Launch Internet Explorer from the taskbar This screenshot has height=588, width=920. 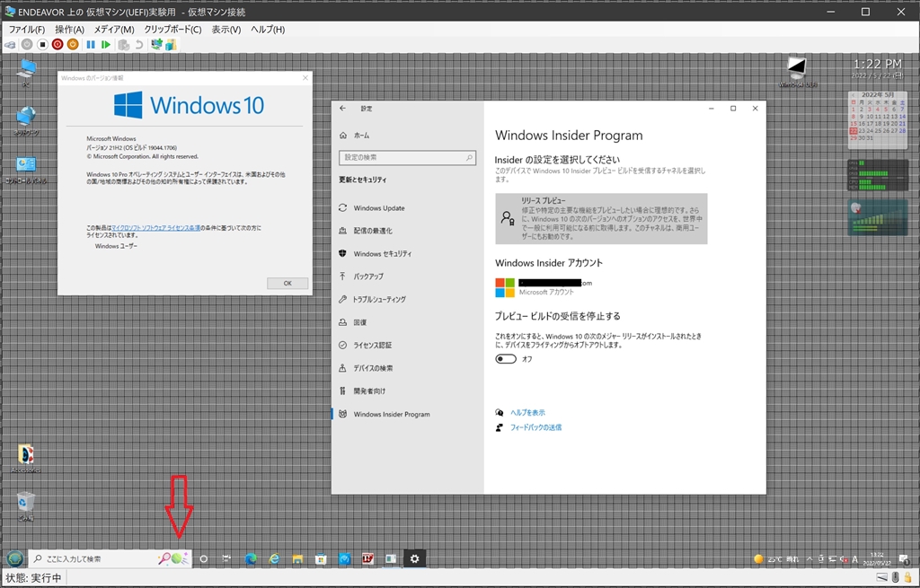[x=274, y=558]
